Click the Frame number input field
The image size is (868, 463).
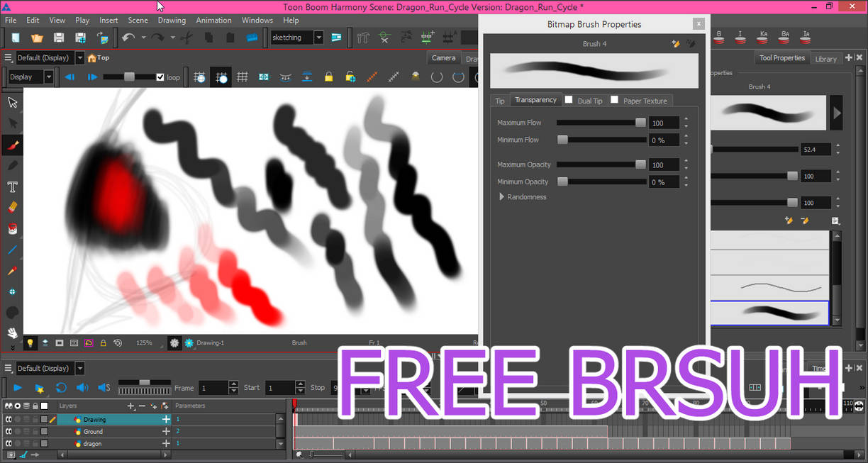[x=213, y=388]
